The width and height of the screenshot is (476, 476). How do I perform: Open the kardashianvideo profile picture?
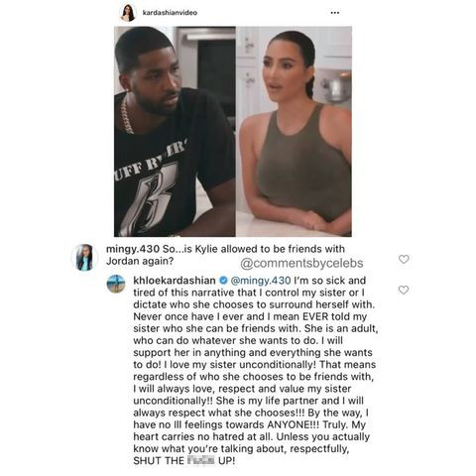click(x=128, y=13)
